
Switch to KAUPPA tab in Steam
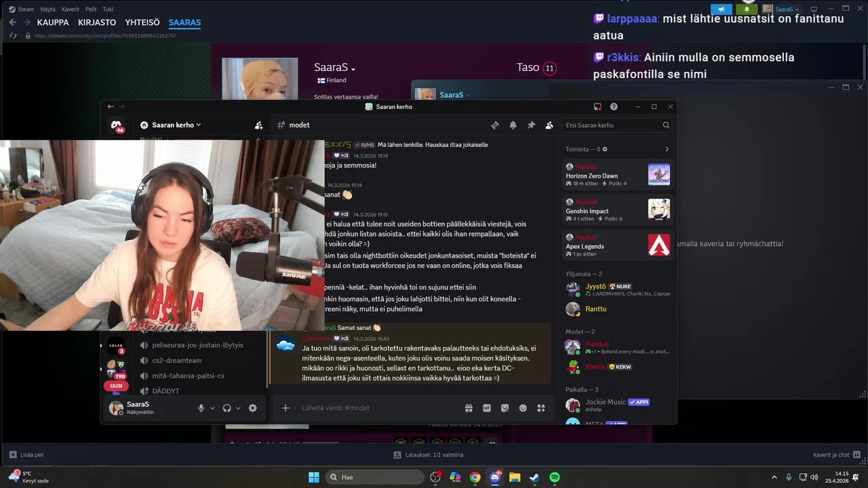tap(53, 22)
